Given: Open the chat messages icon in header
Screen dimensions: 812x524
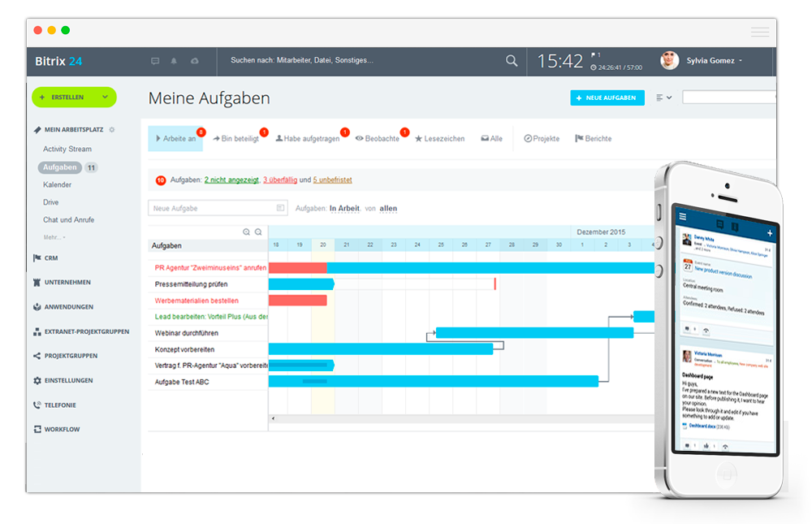Looking at the screenshot, I should tap(155, 61).
